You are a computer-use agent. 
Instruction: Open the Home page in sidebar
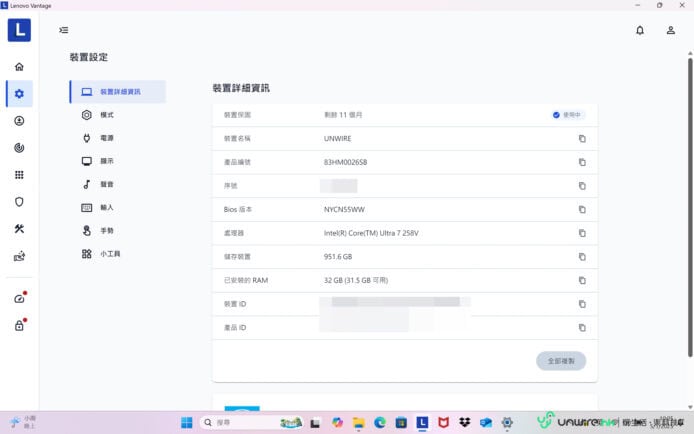[19, 67]
